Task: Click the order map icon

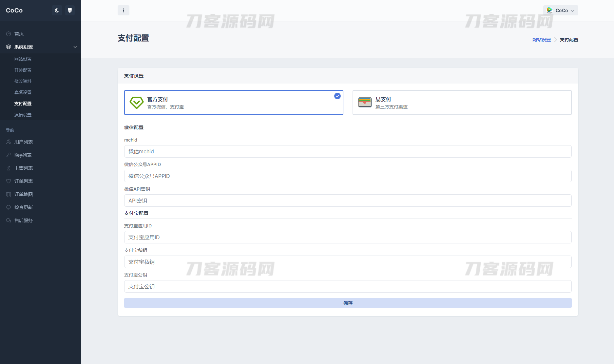Action: (9, 194)
